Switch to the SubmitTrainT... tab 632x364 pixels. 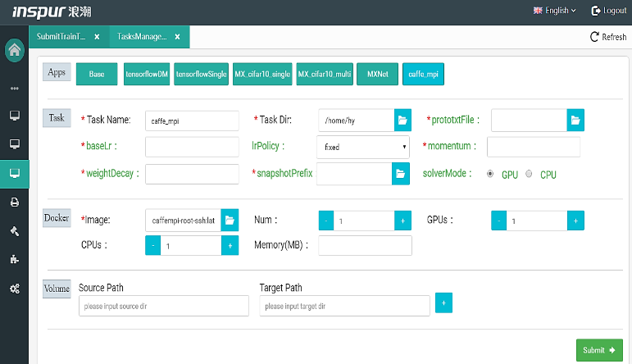click(62, 37)
